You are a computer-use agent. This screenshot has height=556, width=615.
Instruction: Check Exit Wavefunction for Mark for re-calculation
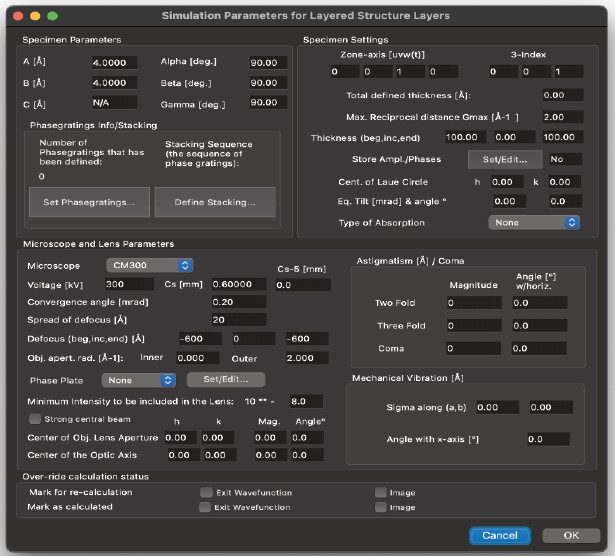click(206, 493)
